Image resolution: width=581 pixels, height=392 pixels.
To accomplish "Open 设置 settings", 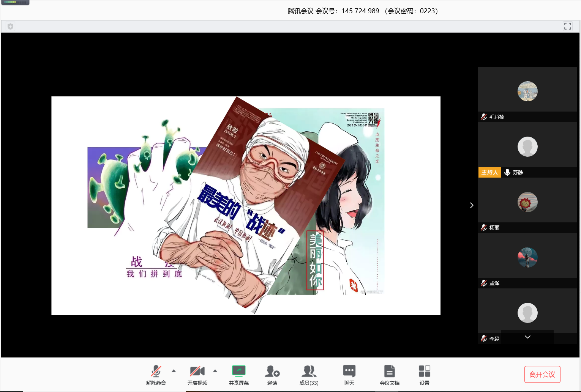I will [x=425, y=375].
